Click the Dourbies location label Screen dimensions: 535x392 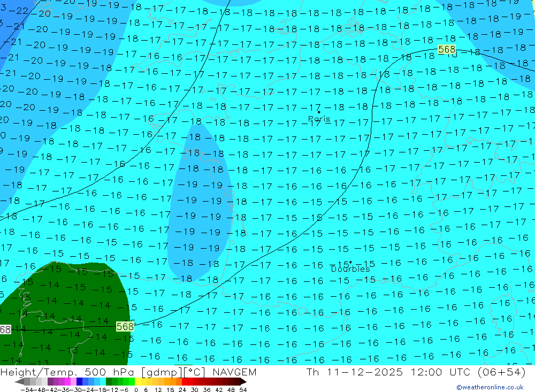[350, 269]
